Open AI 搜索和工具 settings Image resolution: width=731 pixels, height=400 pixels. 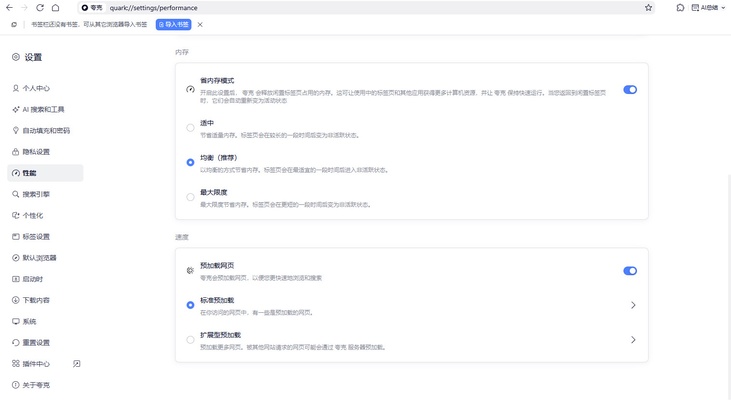click(42, 109)
